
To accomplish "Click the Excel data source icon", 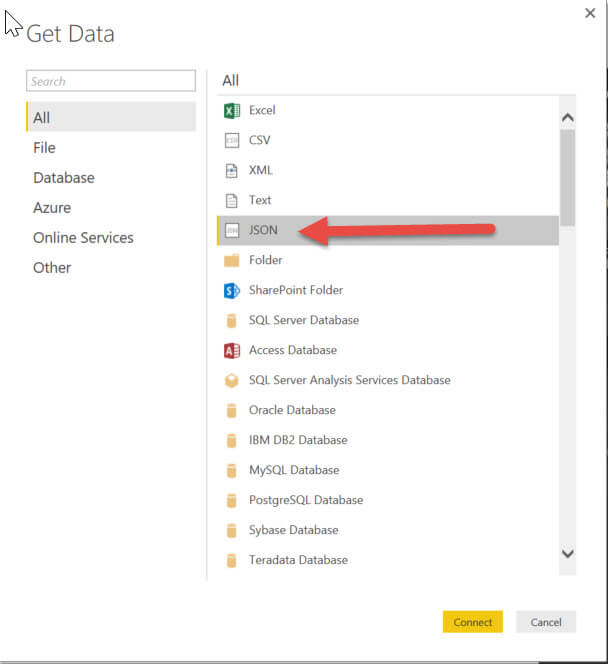I will pos(232,110).
